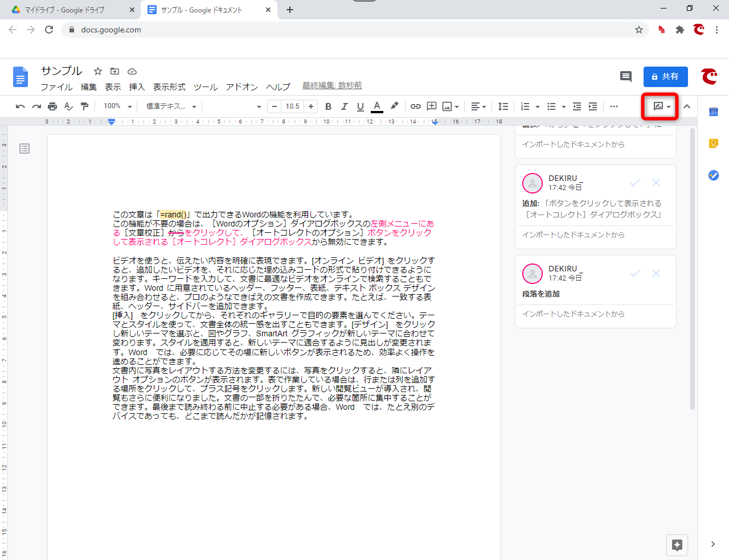This screenshot has width=729, height=560.
Task: Open the browser extensions puzzle icon
Action: (680, 30)
